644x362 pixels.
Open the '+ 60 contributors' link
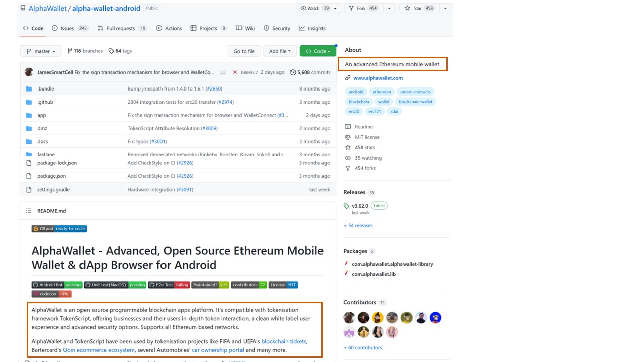pyautogui.click(x=363, y=348)
